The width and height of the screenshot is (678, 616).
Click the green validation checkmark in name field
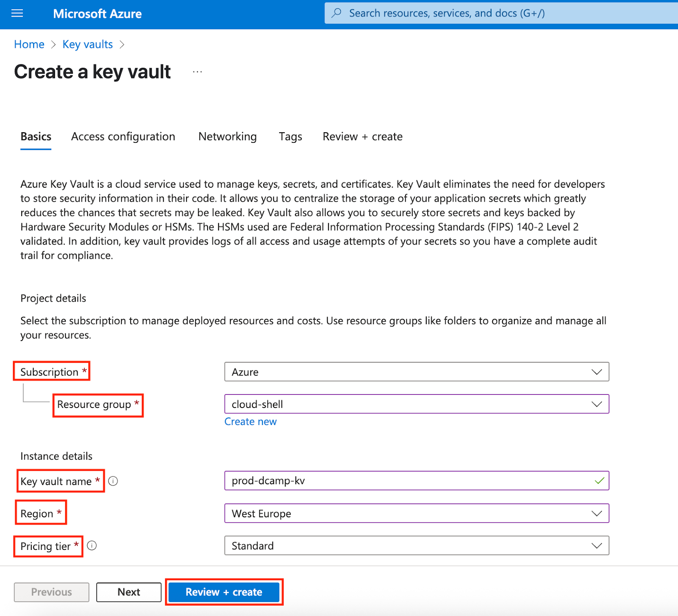[x=599, y=480]
